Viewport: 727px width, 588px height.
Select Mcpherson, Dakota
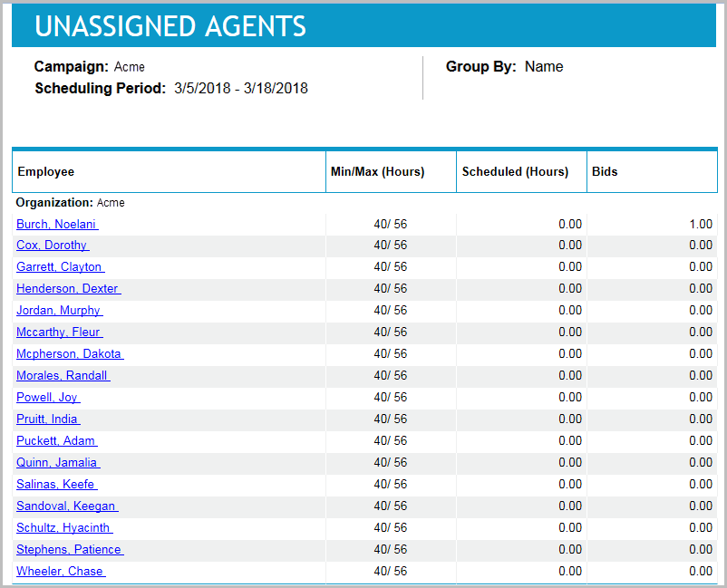(x=69, y=354)
